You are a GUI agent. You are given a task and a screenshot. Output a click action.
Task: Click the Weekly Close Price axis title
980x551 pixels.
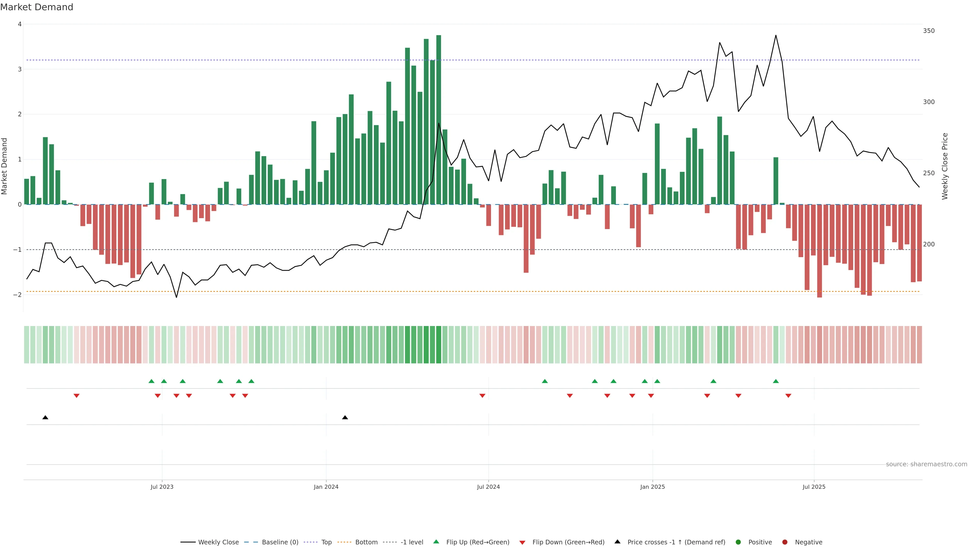[x=945, y=166]
